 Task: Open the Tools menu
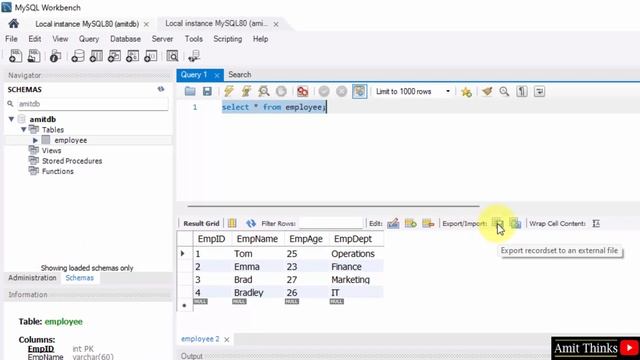point(193,39)
